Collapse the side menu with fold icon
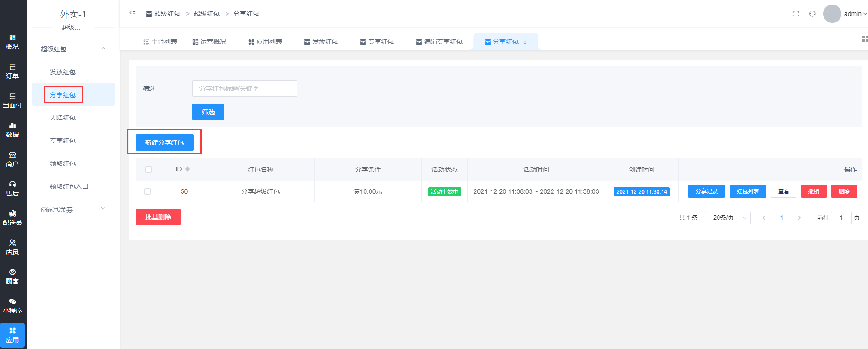This screenshot has height=349, width=868. click(133, 14)
